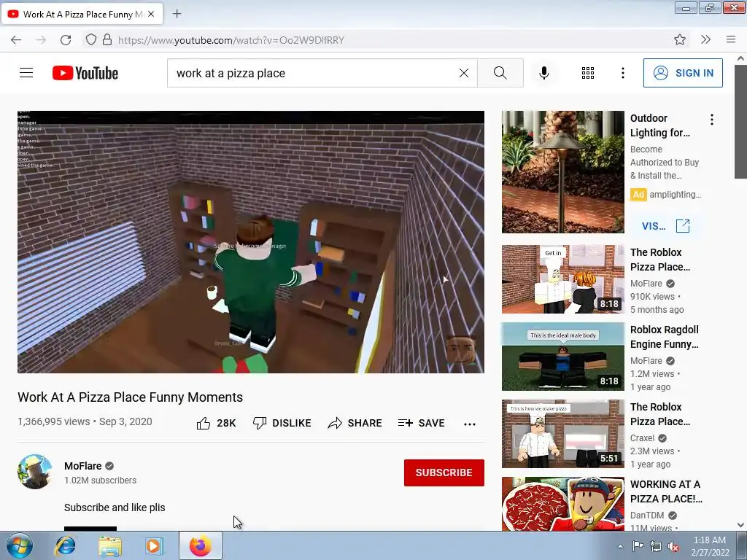Launch Internet Explorer from the taskbar

65,546
